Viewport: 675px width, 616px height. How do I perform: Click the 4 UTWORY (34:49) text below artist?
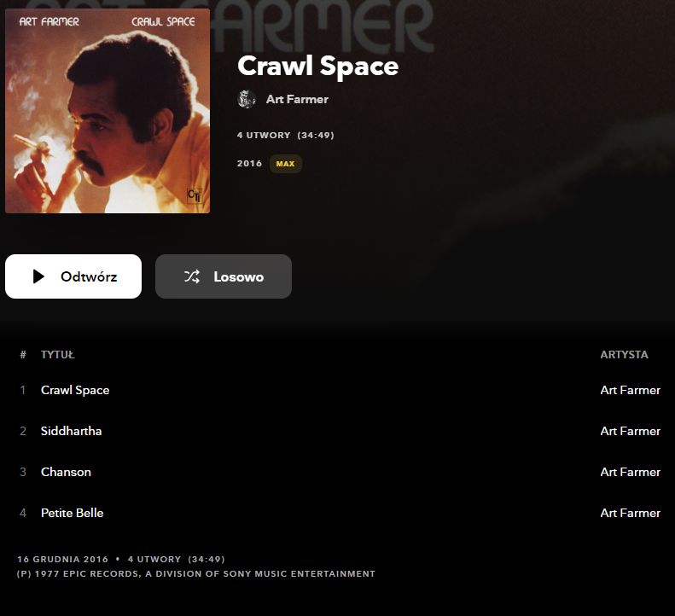(285, 135)
